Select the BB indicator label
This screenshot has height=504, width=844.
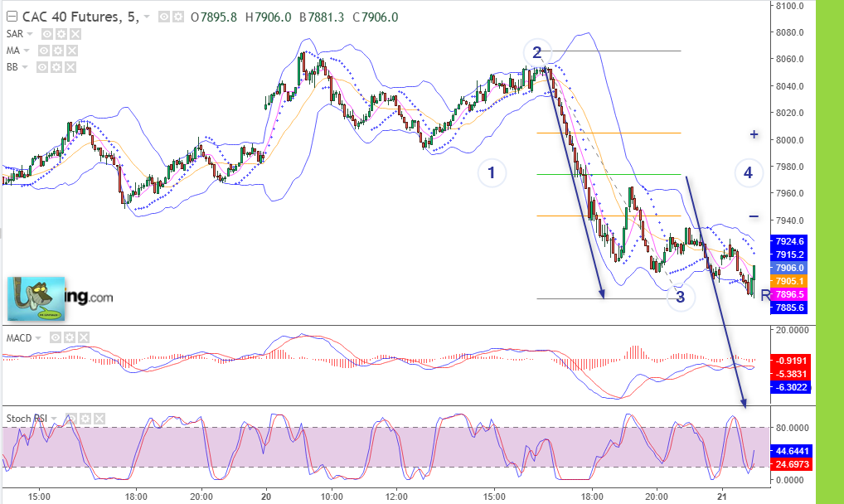pyautogui.click(x=12, y=67)
